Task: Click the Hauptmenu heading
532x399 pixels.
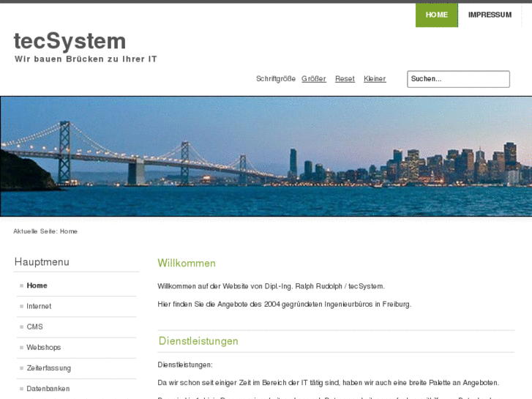Action: (42, 262)
